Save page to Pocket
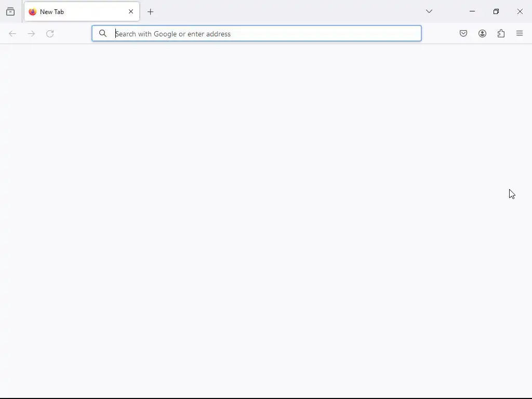532x399 pixels. click(463, 33)
